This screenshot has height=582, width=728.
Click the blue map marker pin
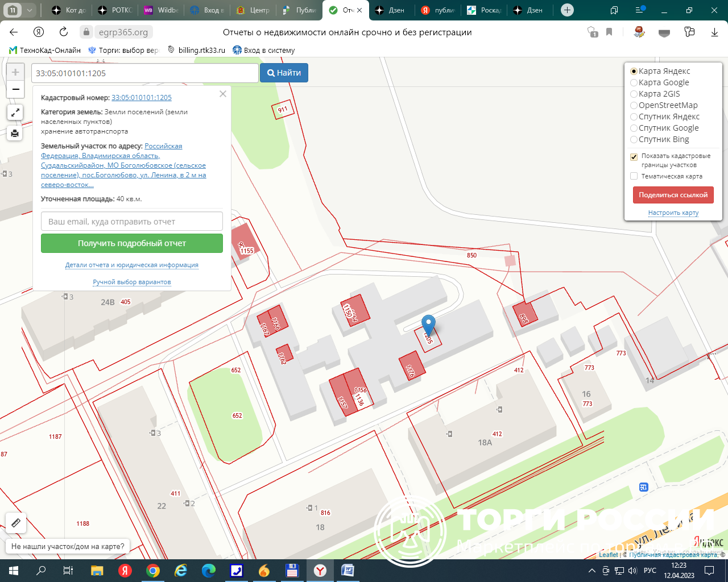point(428,326)
